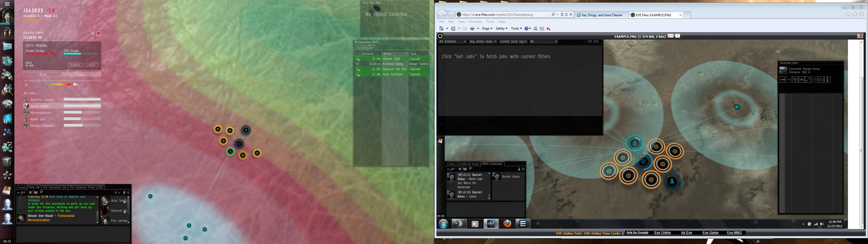Click the browser Back button
The image size is (868, 244).
(442, 14)
